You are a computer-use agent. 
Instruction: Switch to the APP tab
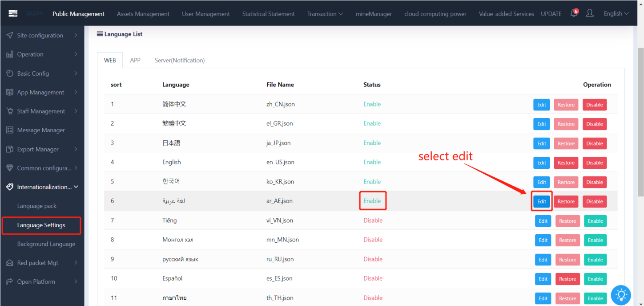coord(135,60)
